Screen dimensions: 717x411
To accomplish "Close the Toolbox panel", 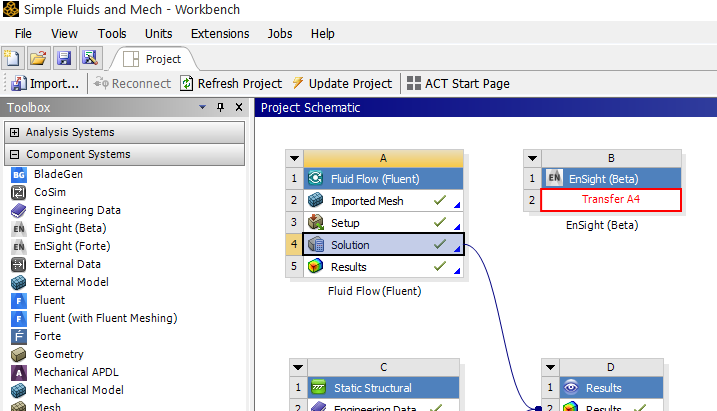I will (x=239, y=107).
